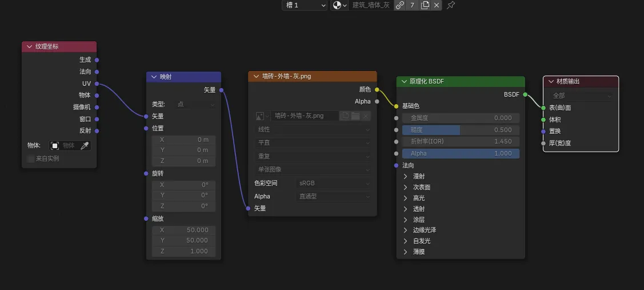Click the open folder icon in image node

[355, 116]
